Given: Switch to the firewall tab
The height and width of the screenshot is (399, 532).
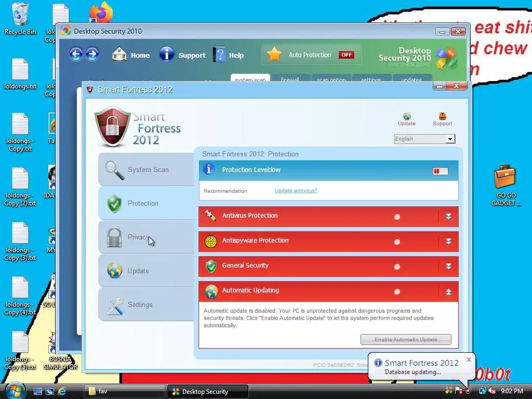Looking at the screenshot, I should (290, 78).
